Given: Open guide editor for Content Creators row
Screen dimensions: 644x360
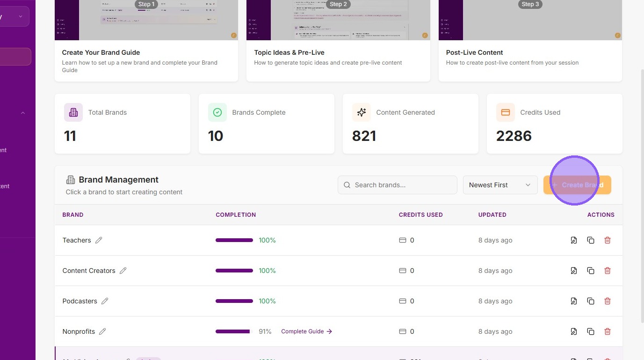Looking at the screenshot, I should pyautogui.click(x=573, y=271).
